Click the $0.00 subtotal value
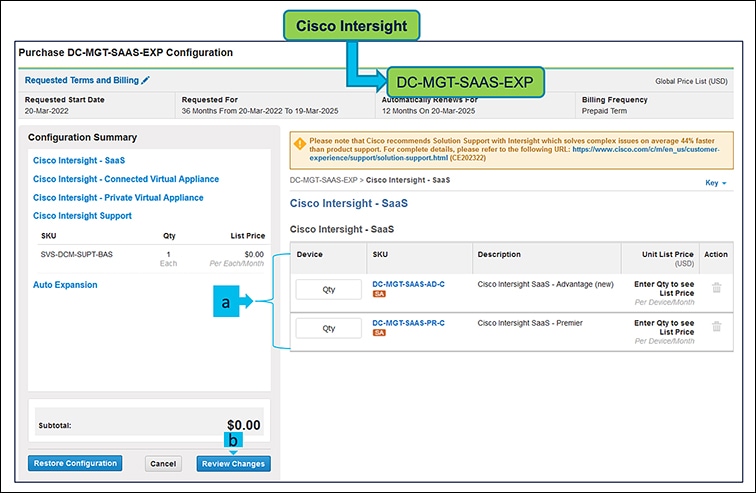 point(243,425)
